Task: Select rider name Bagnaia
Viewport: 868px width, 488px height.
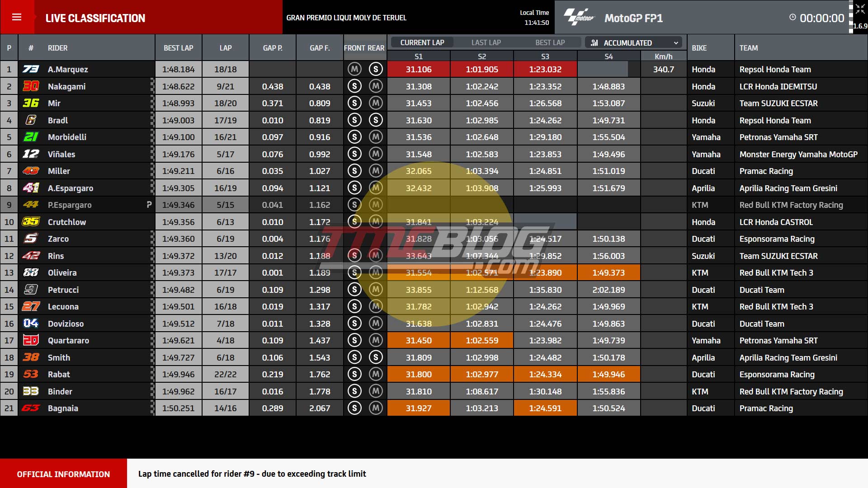Action: coord(63,408)
